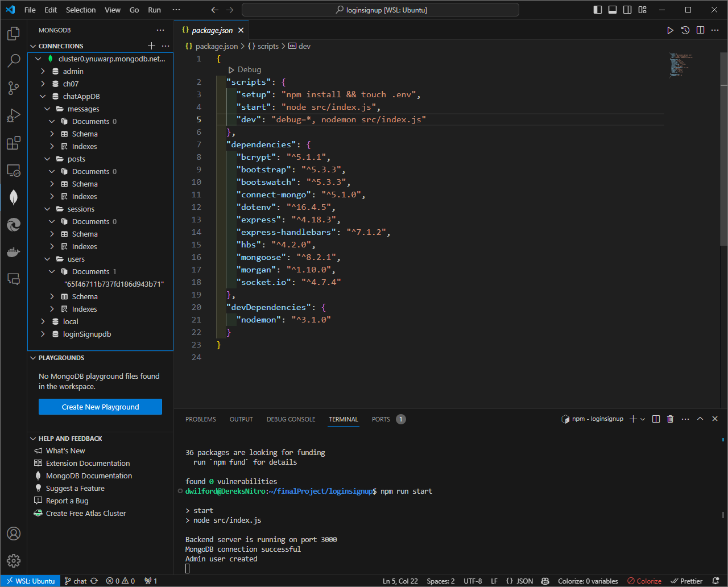Image resolution: width=728 pixels, height=587 pixels.
Task: Open timeline history icon in editor toolbar
Action: (x=685, y=30)
